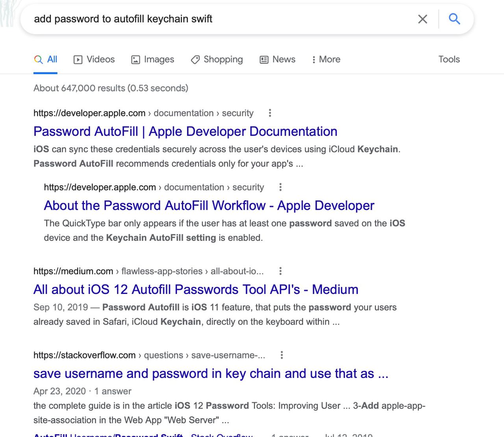Clear the search box with X icon
This screenshot has height=437, width=504.
[422, 19]
